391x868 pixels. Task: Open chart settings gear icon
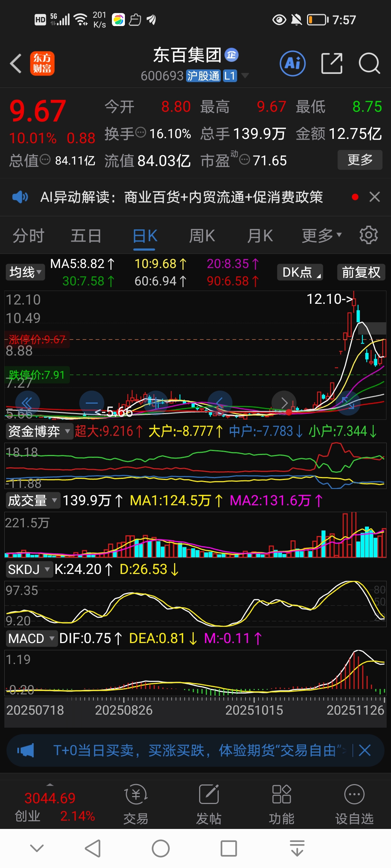pos(369,235)
